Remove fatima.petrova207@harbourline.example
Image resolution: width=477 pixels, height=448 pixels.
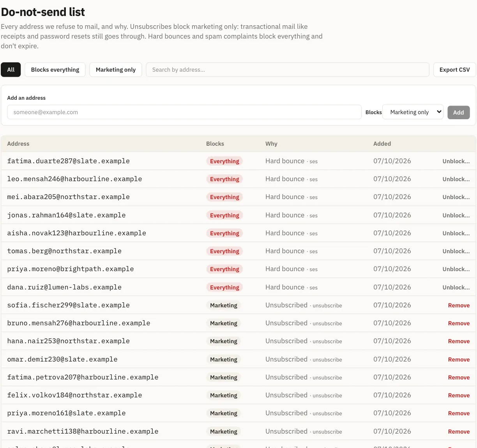click(459, 377)
